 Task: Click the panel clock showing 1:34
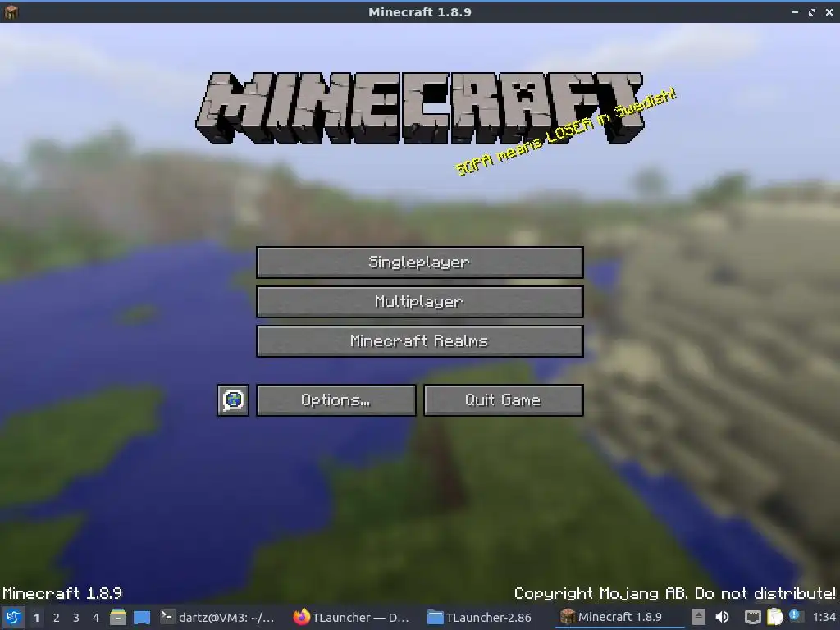pyautogui.click(x=824, y=617)
